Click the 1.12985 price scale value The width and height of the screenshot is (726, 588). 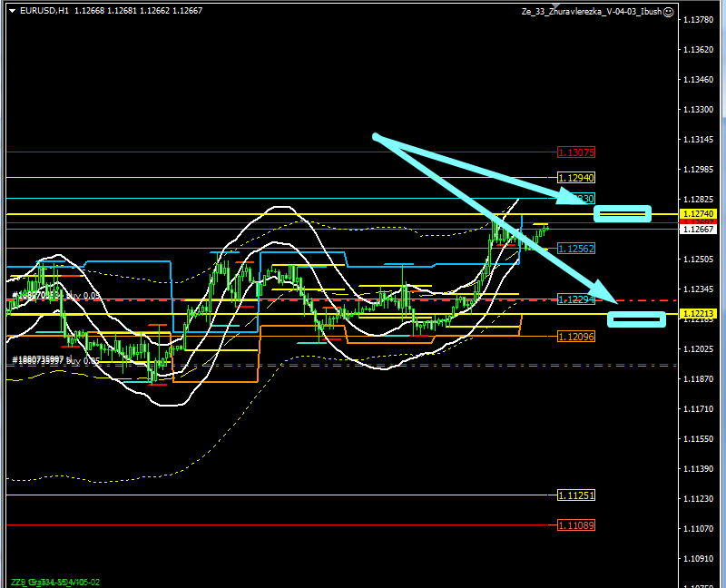(698, 170)
